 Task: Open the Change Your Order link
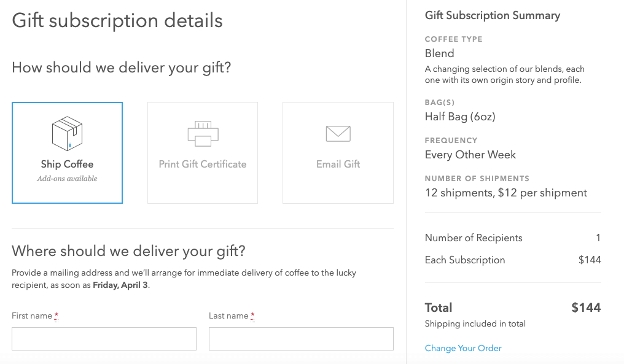tap(463, 348)
